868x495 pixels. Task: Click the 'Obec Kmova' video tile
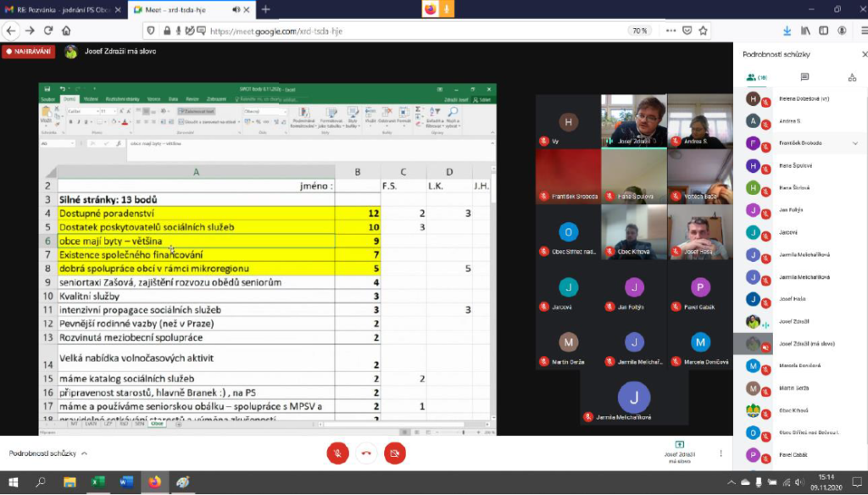[x=634, y=231]
